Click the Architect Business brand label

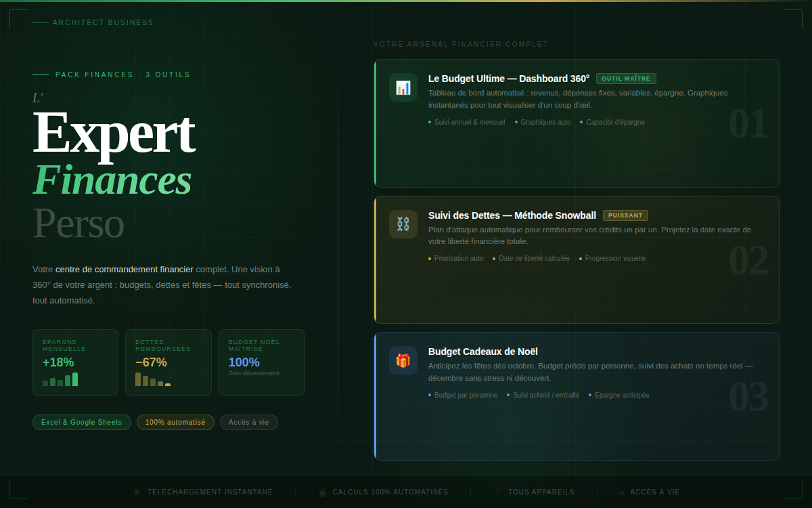[103, 23]
